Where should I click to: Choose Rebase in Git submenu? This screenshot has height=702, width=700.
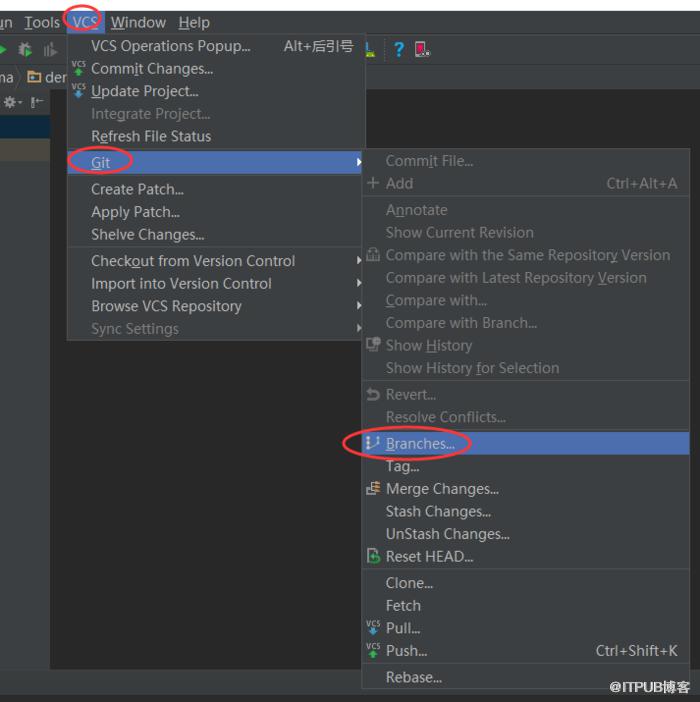click(525, 677)
